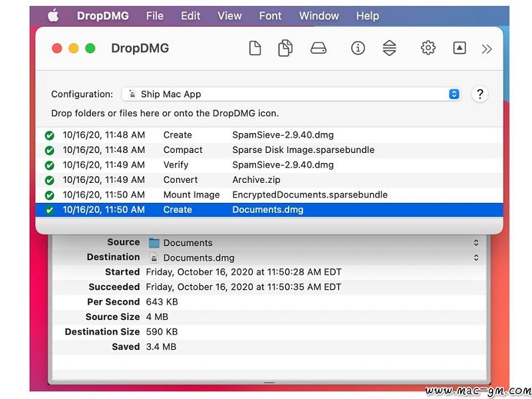Select Sparse Disk Image.sparsebundle log entry
The height and width of the screenshot is (399, 532).
[303, 150]
